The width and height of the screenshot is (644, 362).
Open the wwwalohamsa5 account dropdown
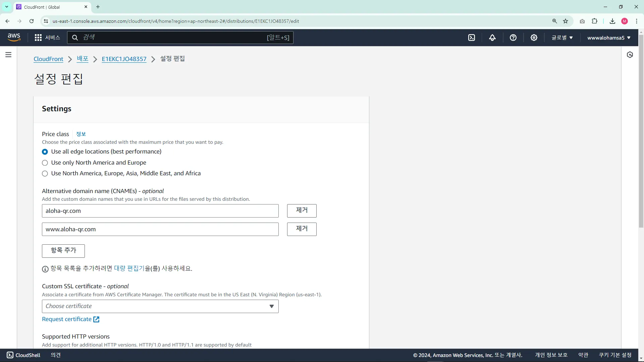608,38
